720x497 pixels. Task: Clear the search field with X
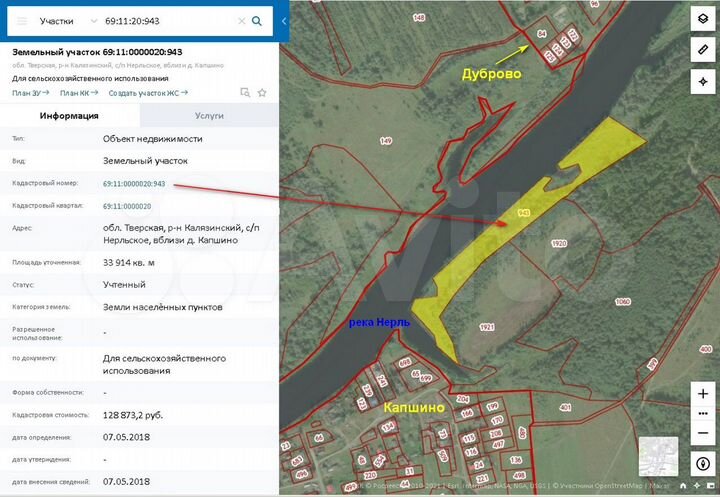tap(241, 20)
